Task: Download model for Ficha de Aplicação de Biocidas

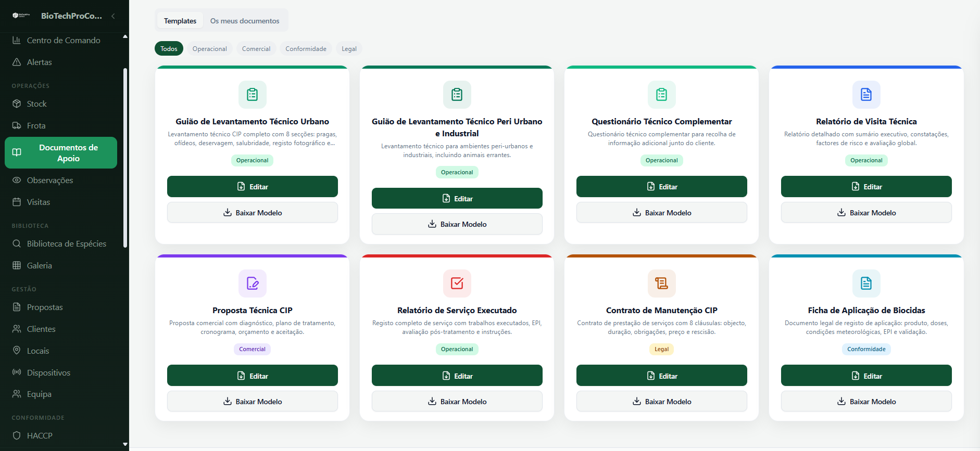Action: pyautogui.click(x=866, y=401)
